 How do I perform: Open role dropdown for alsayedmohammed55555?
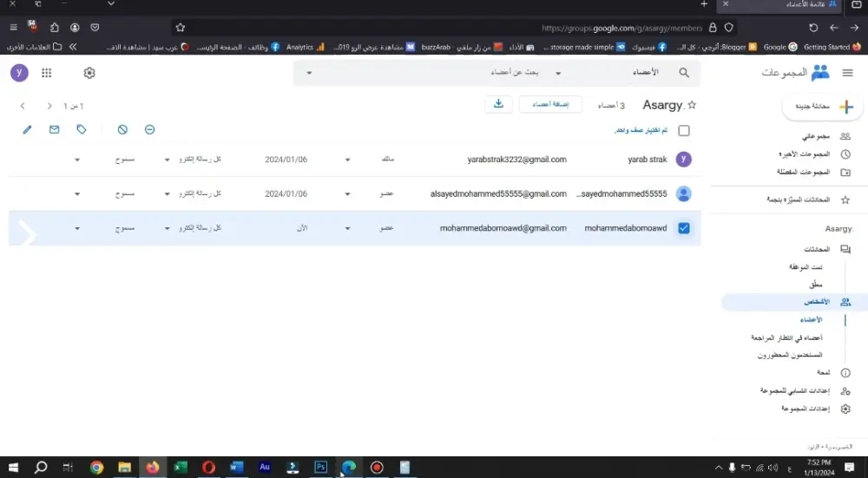pyautogui.click(x=348, y=194)
